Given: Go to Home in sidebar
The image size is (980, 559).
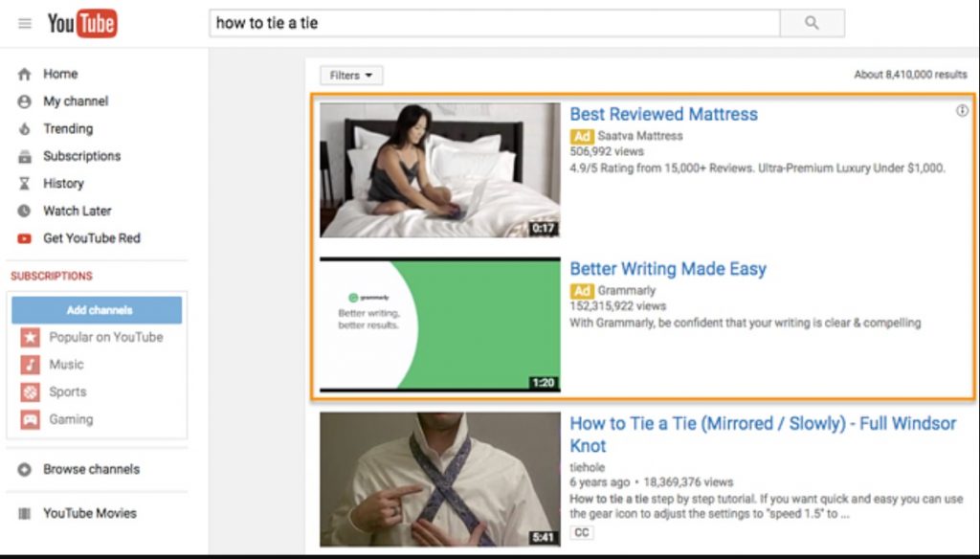Looking at the screenshot, I should tap(59, 74).
